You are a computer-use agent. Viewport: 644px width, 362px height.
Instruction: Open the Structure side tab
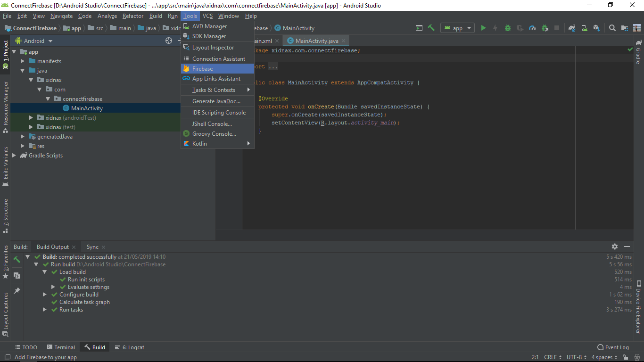click(6, 216)
